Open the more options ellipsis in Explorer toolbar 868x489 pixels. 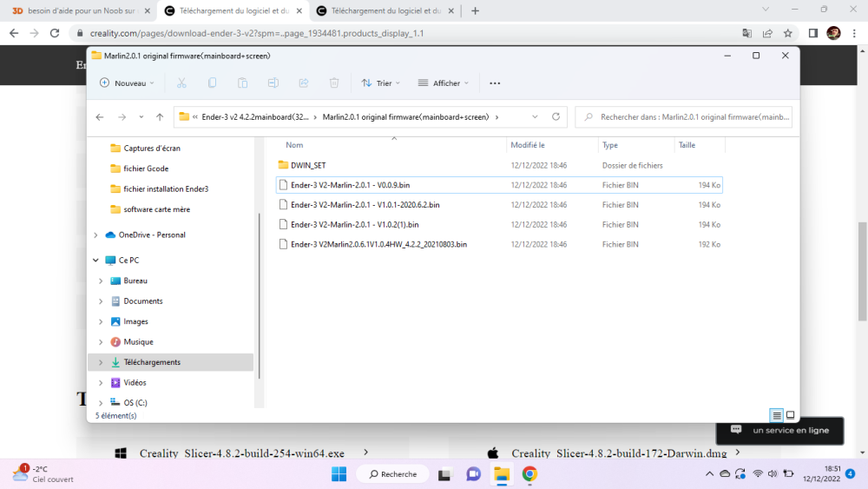pyautogui.click(x=495, y=83)
